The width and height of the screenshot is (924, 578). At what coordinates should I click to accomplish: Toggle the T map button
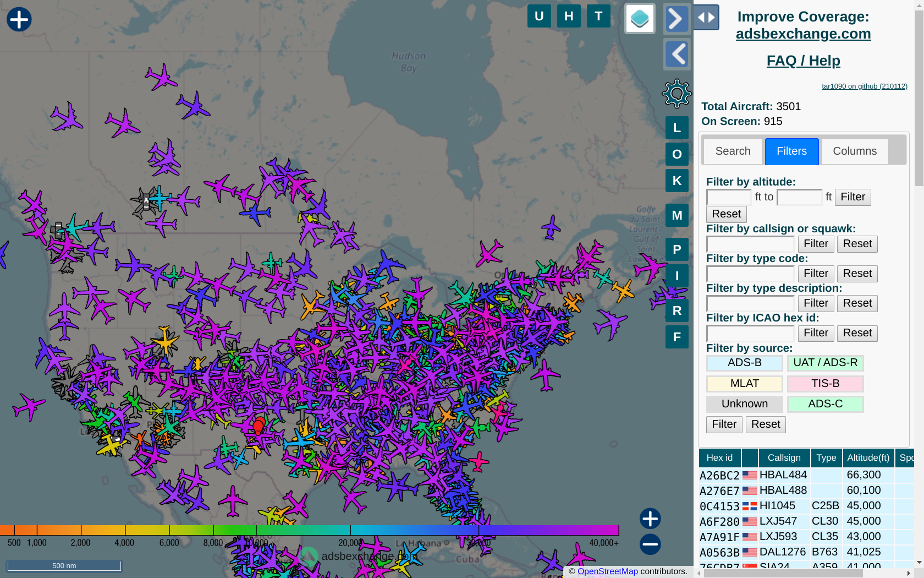click(598, 16)
